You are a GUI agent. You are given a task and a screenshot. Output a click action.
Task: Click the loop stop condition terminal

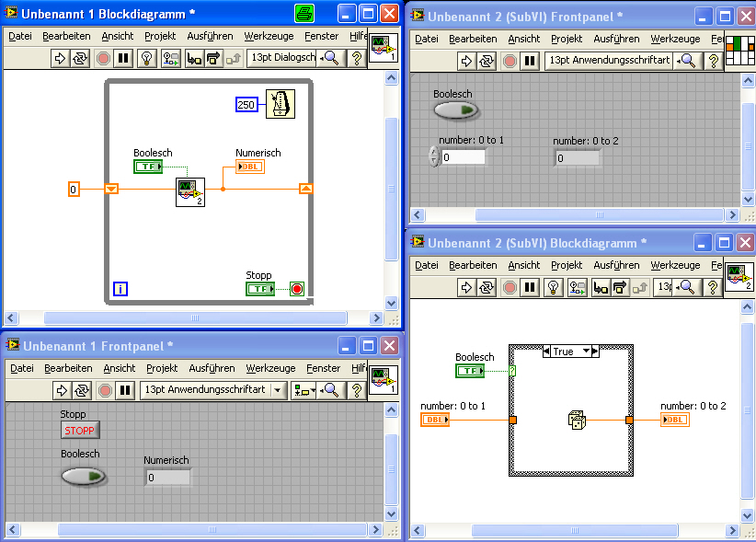point(297,289)
